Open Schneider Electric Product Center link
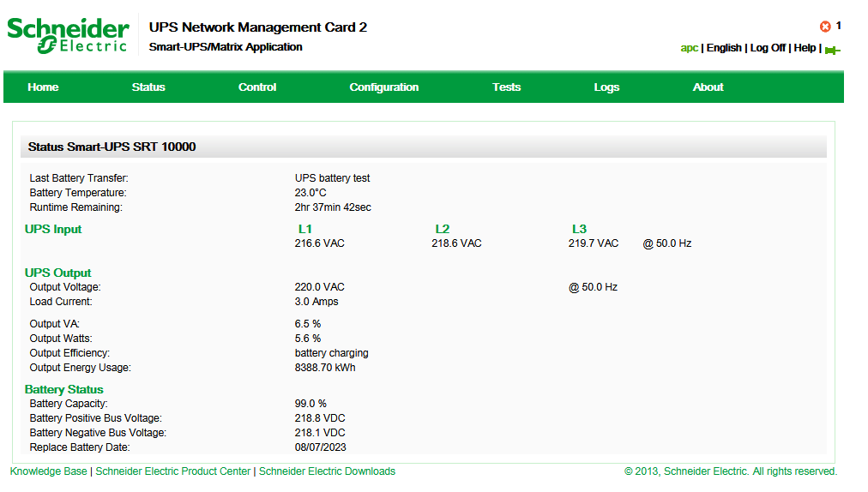868x492 pixels. point(173,471)
